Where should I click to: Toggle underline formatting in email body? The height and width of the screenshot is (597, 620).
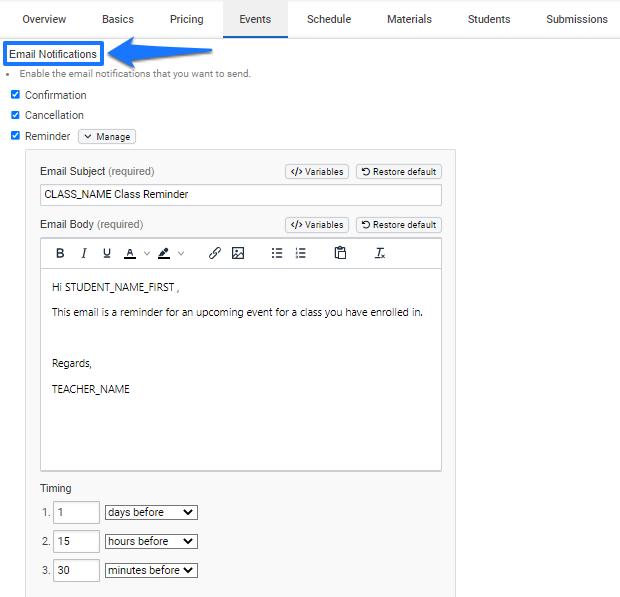pos(107,253)
